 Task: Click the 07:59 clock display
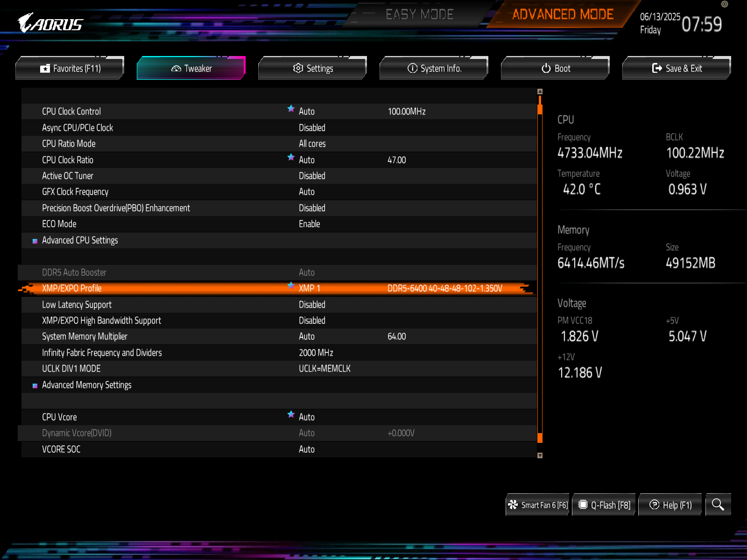tap(702, 24)
